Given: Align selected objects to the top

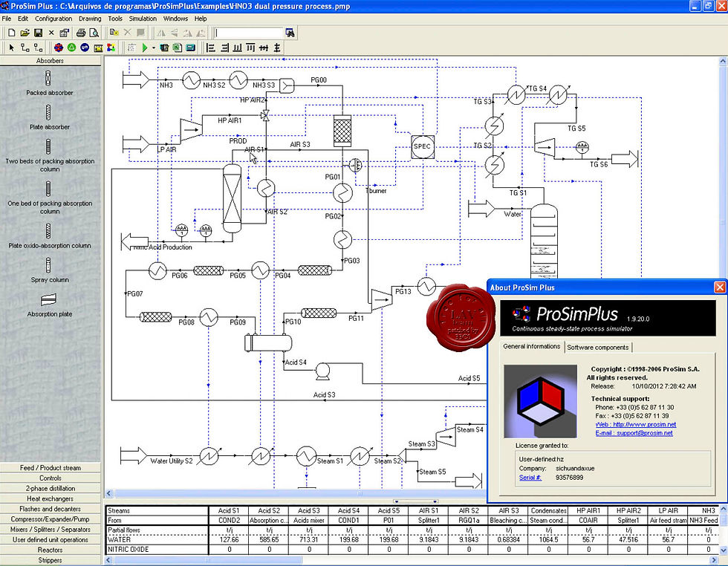Looking at the screenshot, I should click(x=251, y=48).
